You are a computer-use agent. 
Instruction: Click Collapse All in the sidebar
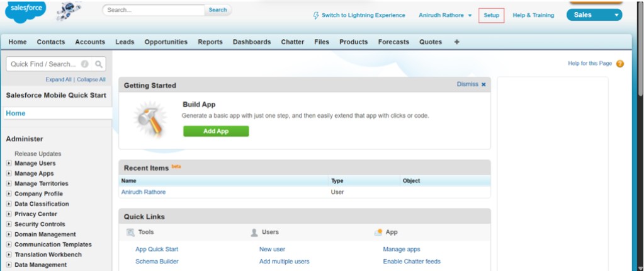(91, 79)
